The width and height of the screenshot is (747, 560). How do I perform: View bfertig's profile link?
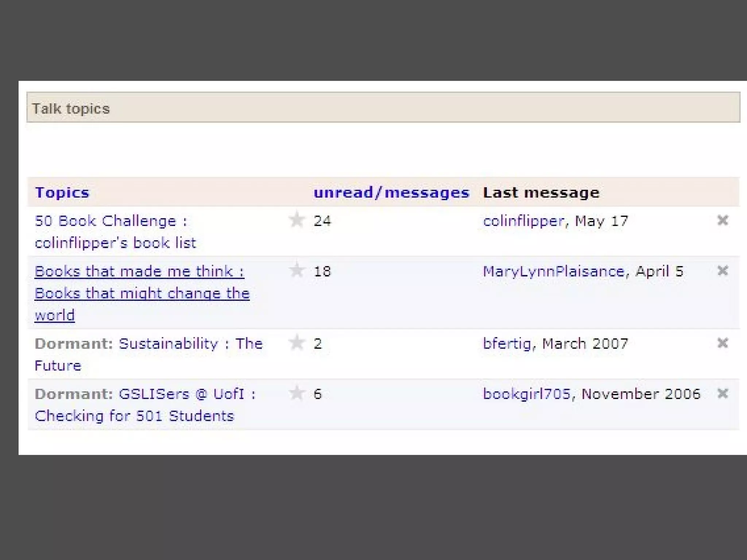[507, 343]
